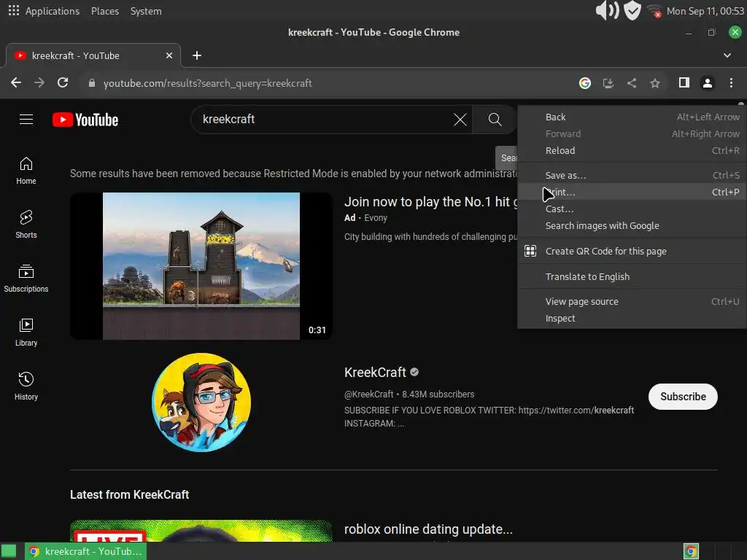Toggle Chrome's side panel
The width and height of the screenshot is (747, 560).
[684, 83]
